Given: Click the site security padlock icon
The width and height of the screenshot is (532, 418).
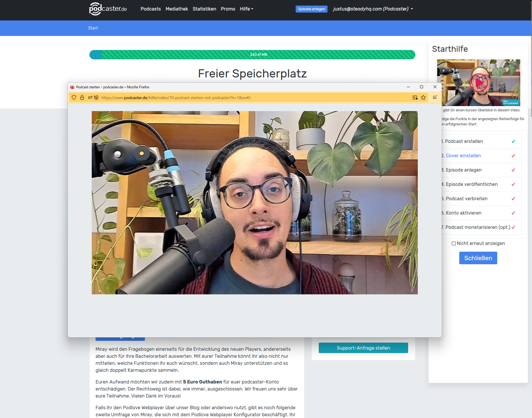Looking at the screenshot, I should tap(82, 98).
